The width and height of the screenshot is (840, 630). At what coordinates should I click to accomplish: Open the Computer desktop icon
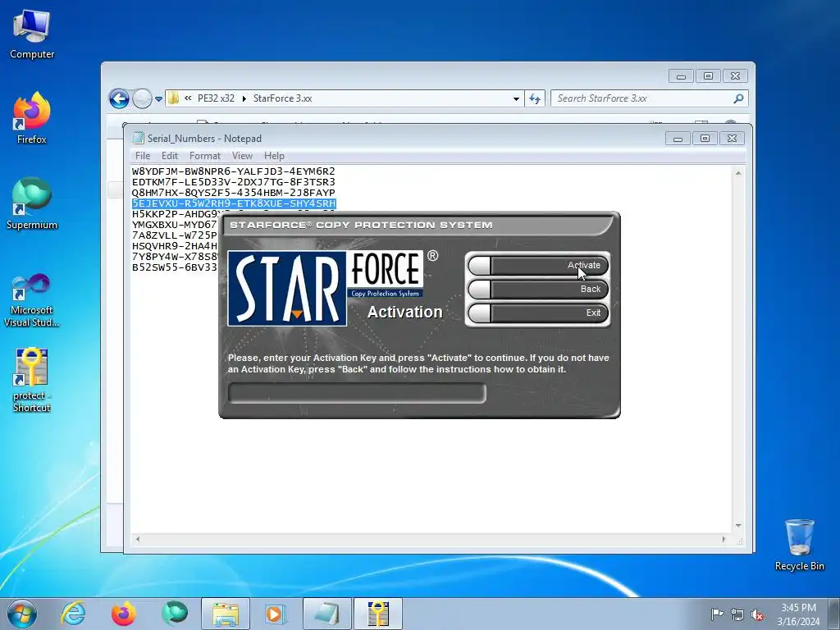32,34
